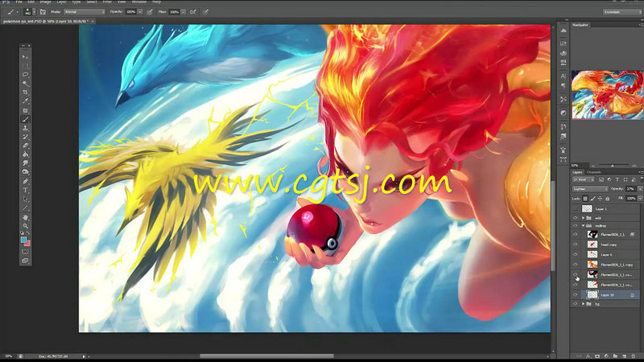Open the Select menu
The width and height of the screenshot is (644, 362).
(92, 2)
